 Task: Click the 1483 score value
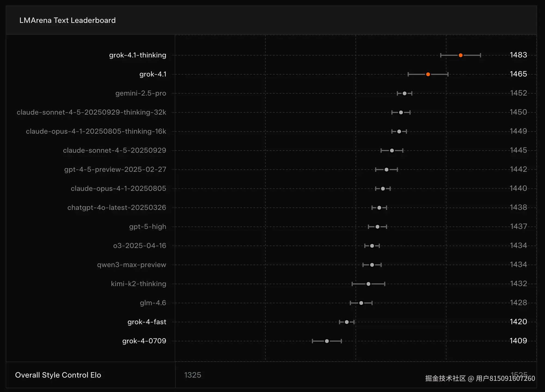pos(518,55)
